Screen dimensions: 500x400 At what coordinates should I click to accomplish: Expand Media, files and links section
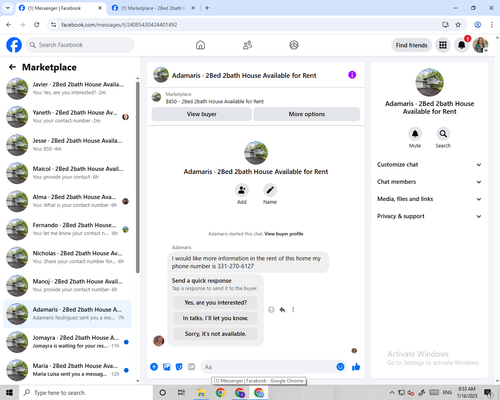coord(429,199)
